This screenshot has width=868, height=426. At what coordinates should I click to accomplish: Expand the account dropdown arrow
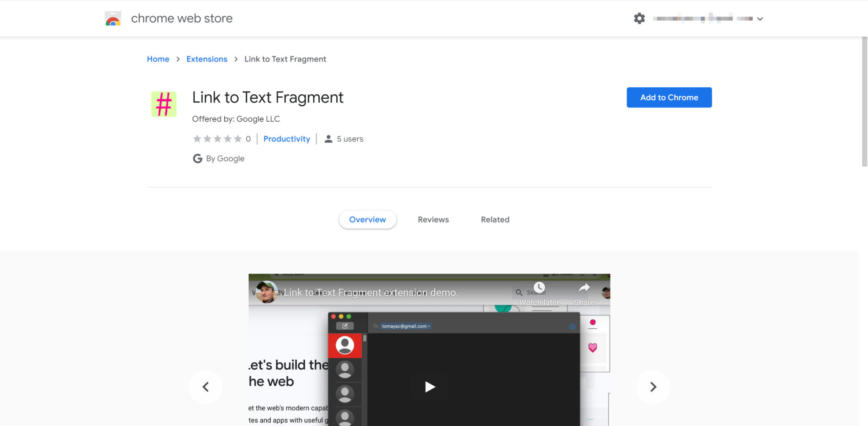coord(760,19)
